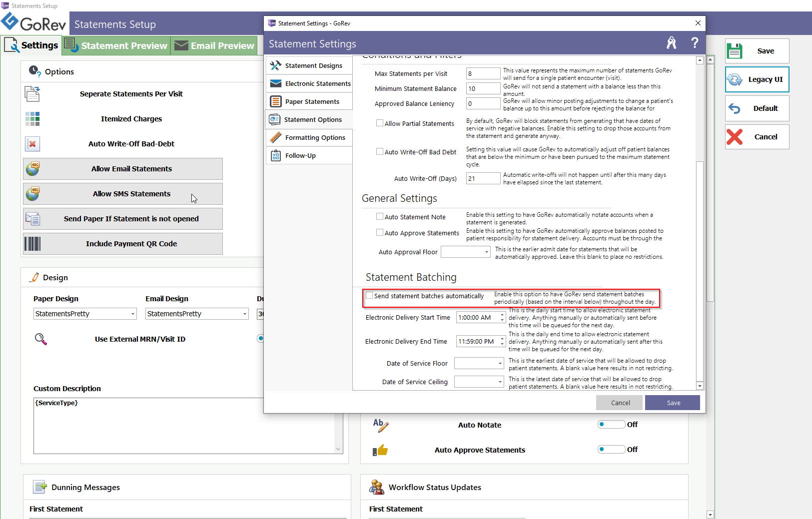
Task: Click the Formatting Options pencil icon
Action: coord(276,137)
